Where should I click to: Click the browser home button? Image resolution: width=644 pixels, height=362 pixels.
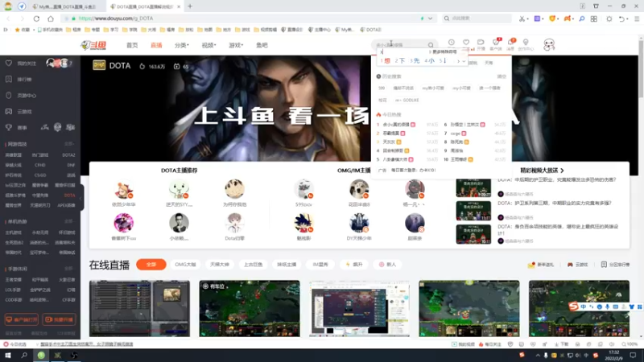(x=51, y=19)
